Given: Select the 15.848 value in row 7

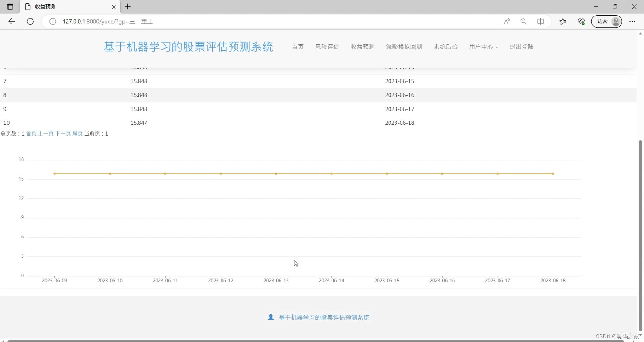Looking at the screenshot, I should (x=139, y=81).
